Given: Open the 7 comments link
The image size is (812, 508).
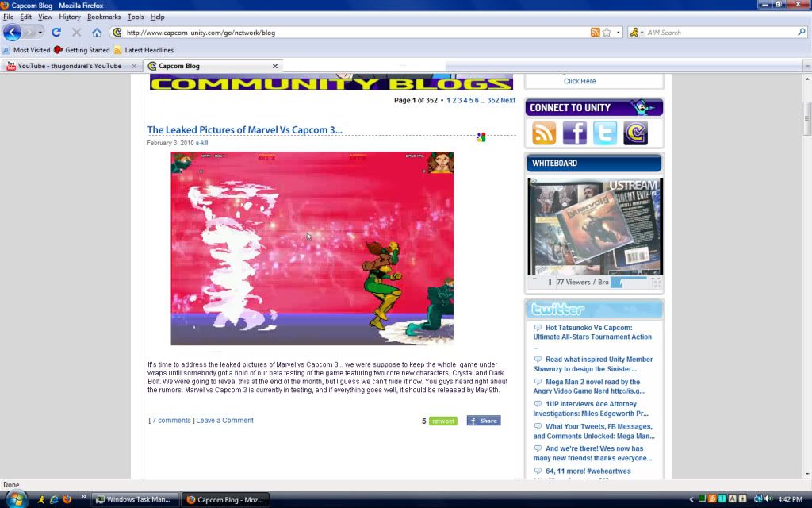Looking at the screenshot, I should point(171,421).
